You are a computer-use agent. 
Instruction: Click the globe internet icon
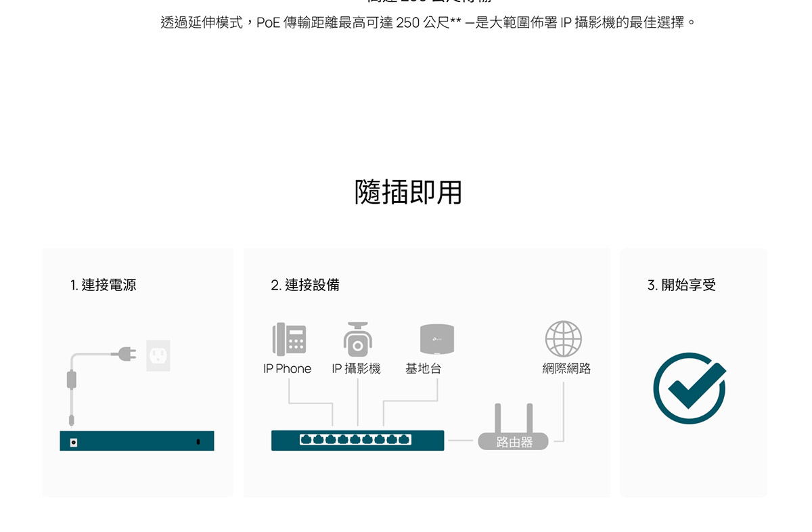click(564, 338)
